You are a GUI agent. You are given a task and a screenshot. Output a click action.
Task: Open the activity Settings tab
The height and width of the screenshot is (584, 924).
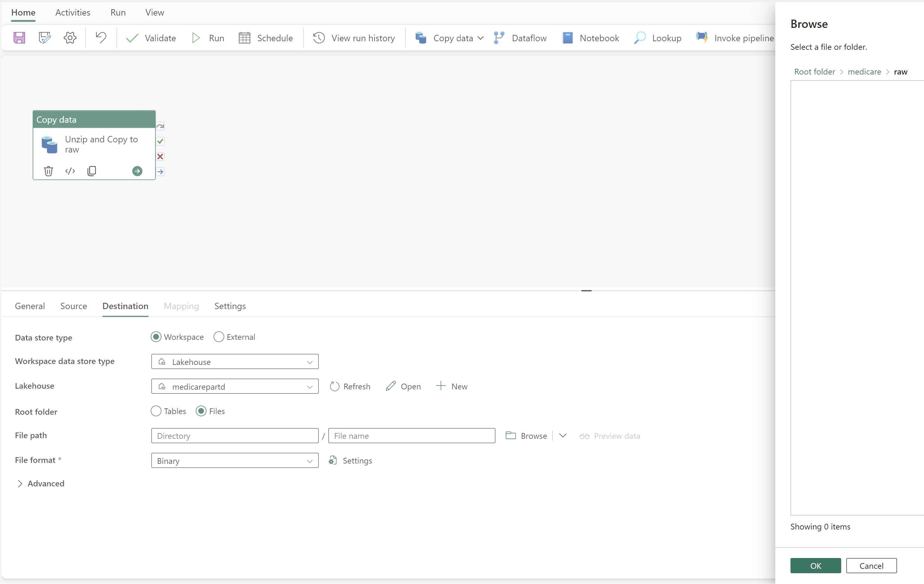pos(230,306)
